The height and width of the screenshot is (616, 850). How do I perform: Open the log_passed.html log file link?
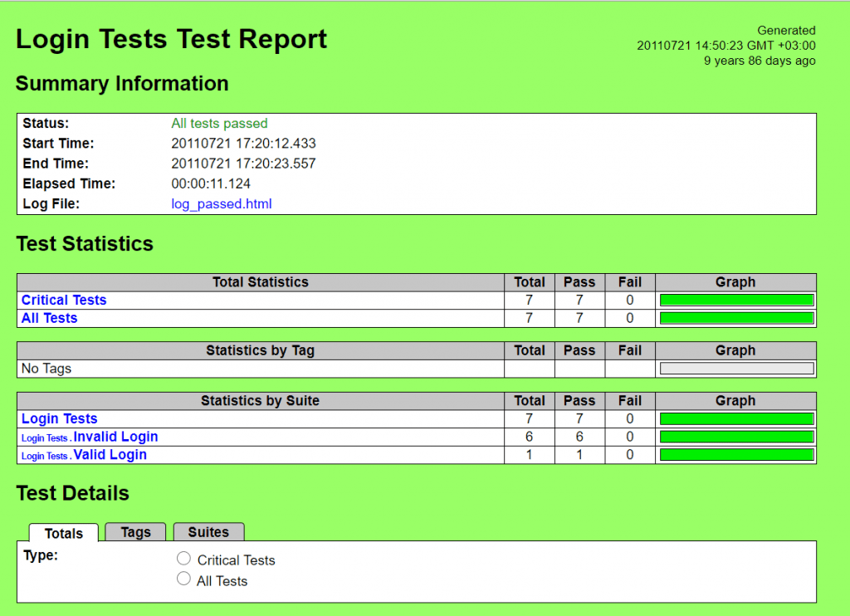point(221,203)
